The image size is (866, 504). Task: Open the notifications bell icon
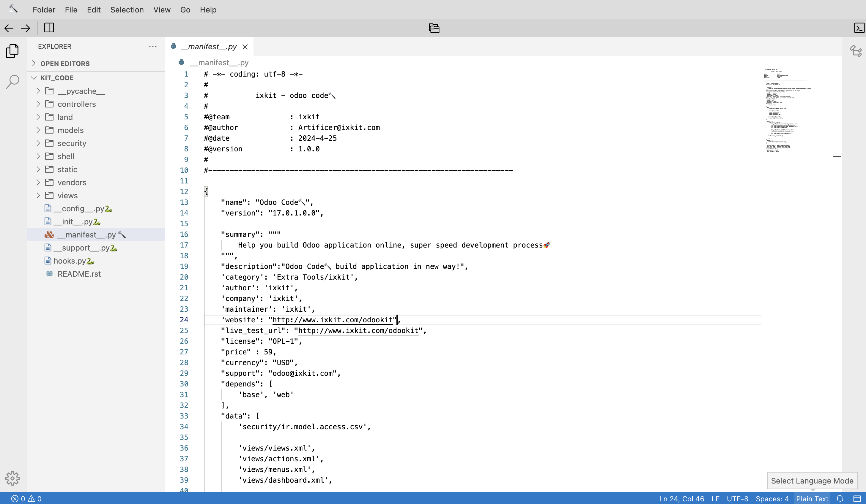tap(840, 498)
